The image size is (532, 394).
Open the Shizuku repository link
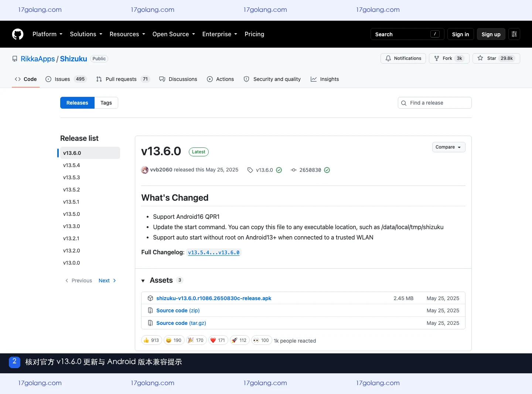click(x=74, y=59)
